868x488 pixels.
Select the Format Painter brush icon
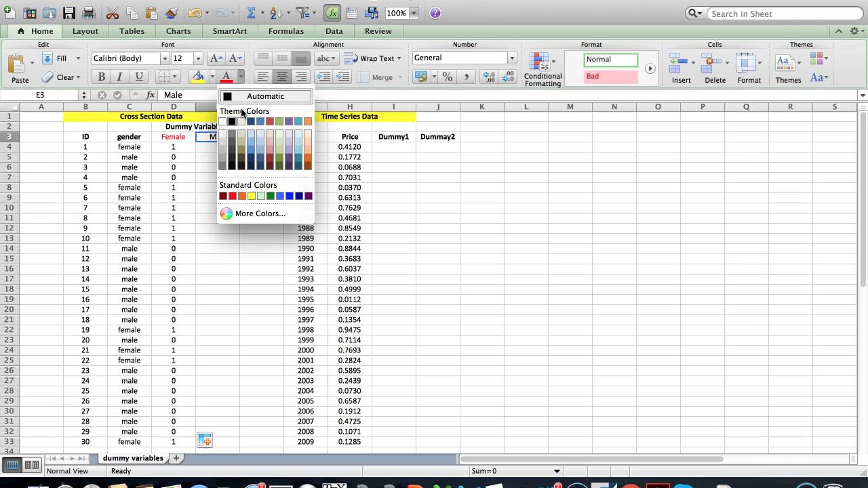172,13
